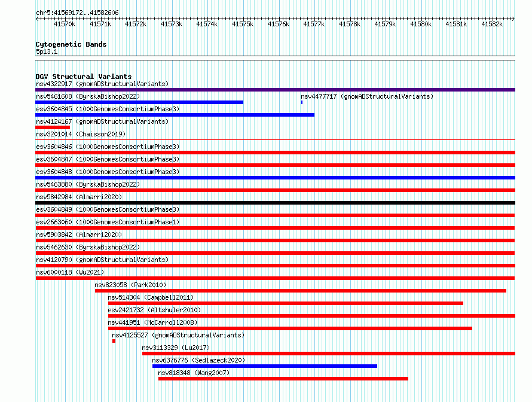The image size is (532, 402).
Task: Open nsv4120790 (gnomADStructuralVariants) label
Action: click(102, 260)
